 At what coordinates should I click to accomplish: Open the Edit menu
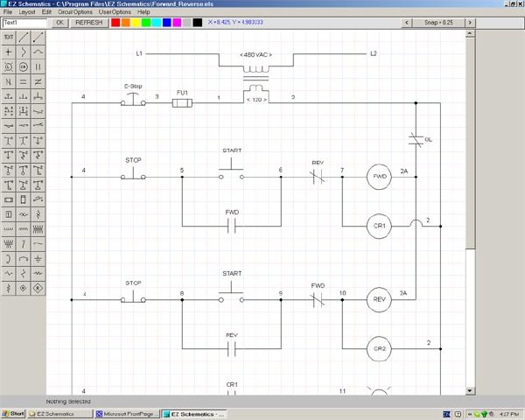tap(46, 12)
